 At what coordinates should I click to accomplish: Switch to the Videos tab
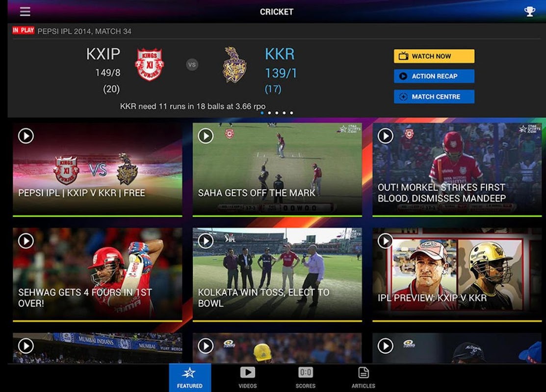pos(248,378)
